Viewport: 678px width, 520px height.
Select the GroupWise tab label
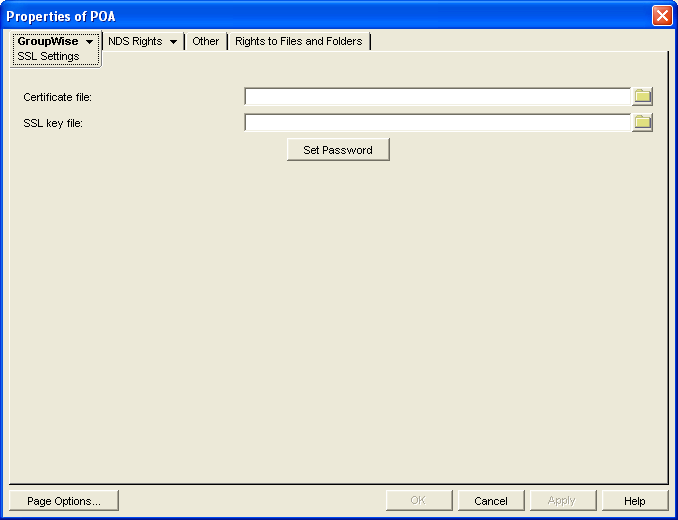point(48,41)
